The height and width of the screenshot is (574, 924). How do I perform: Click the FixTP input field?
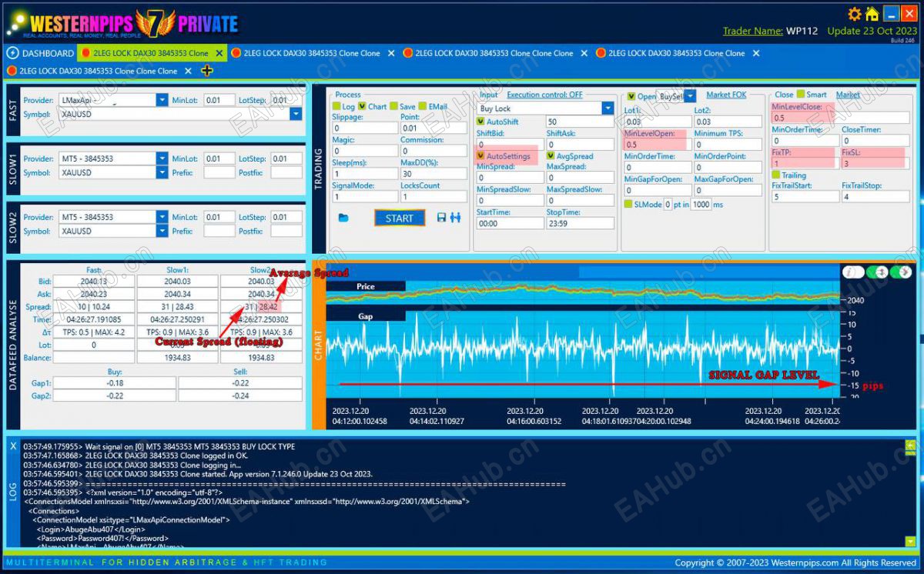point(804,163)
